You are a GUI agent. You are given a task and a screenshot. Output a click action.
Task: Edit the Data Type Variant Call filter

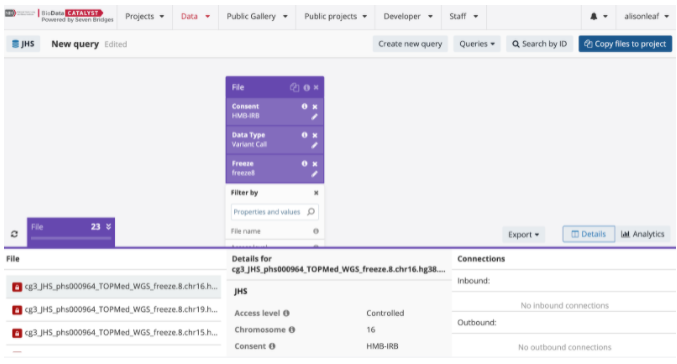[314, 145]
